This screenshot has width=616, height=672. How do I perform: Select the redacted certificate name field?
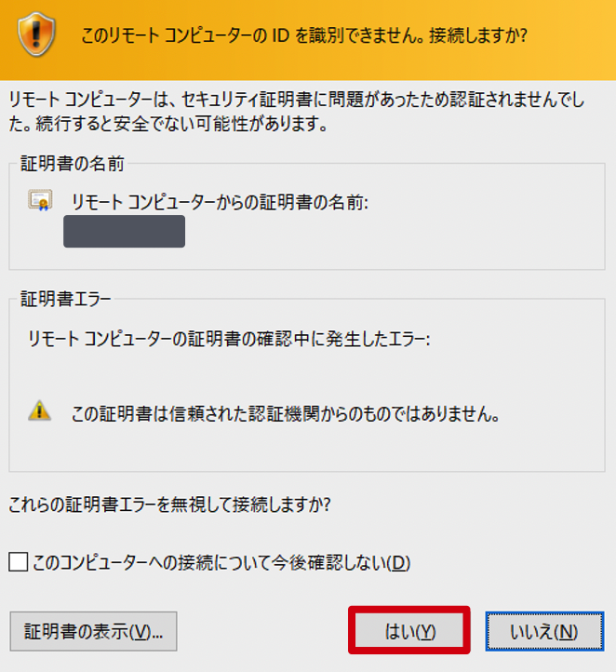click(x=125, y=232)
